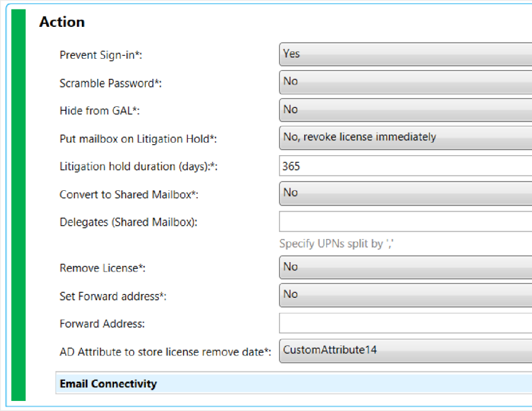Open the Prevent Sign-in dropdown
The width and height of the screenshot is (532, 411).
tap(406, 54)
